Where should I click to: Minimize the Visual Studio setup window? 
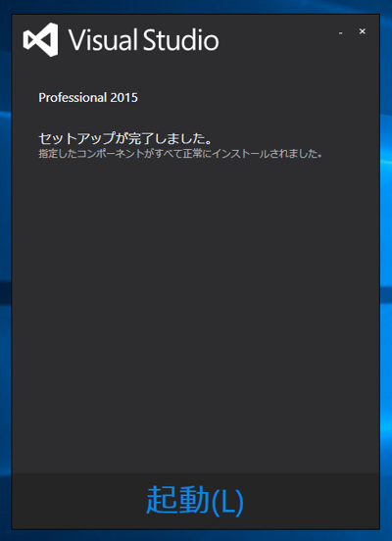[x=341, y=32]
